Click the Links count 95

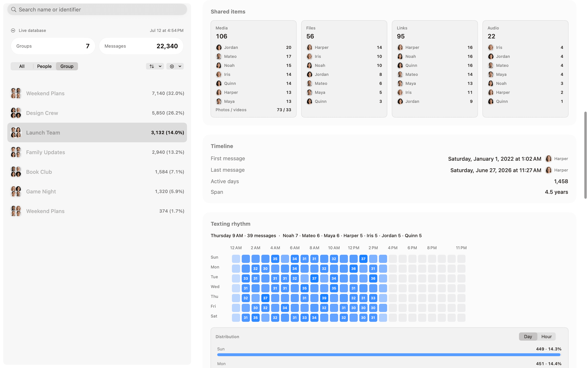[401, 36]
